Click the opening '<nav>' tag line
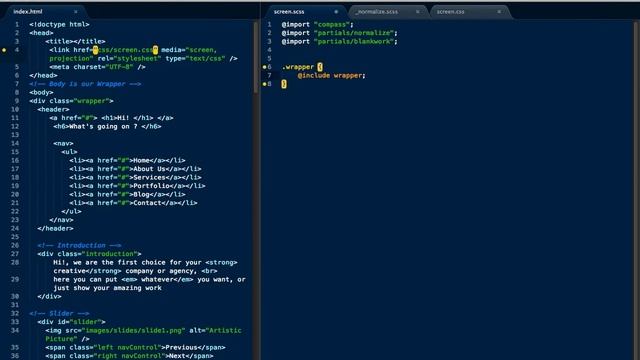The width and height of the screenshot is (640, 360). click(x=63, y=143)
